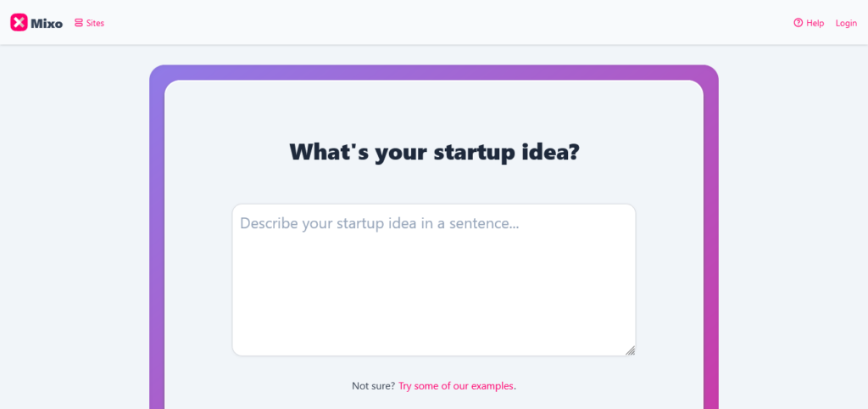868x409 pixels.
Task: Focus the startup idea text box
Action: pos(434,289)
